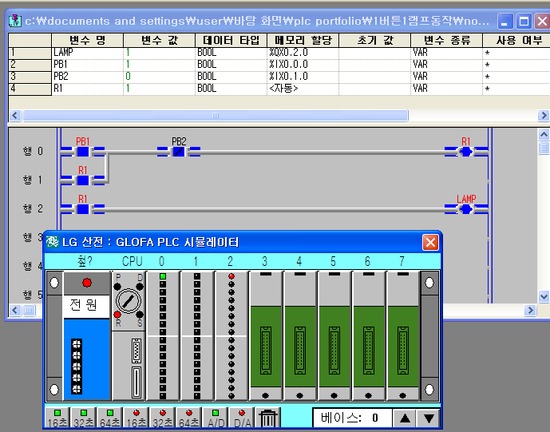Click the ladder view's scroll up arrow
Screen dimensions: 550x432
(x=544, y=134)
